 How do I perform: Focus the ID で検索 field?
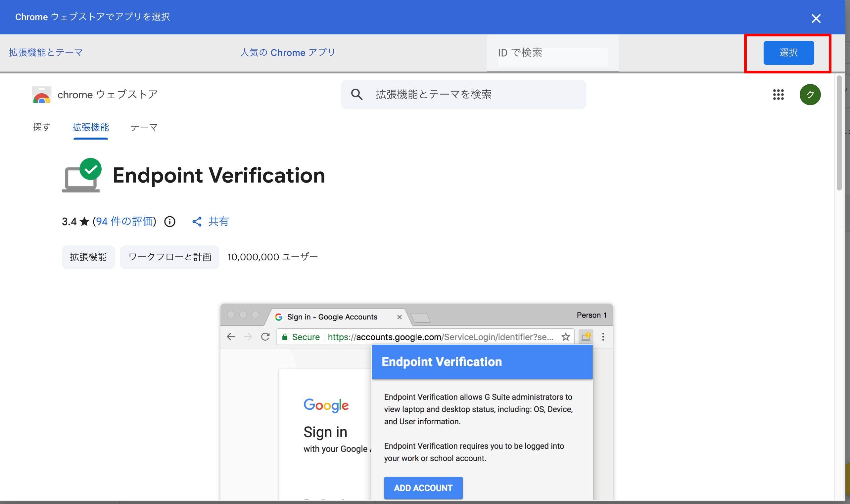tap(553, 53)
